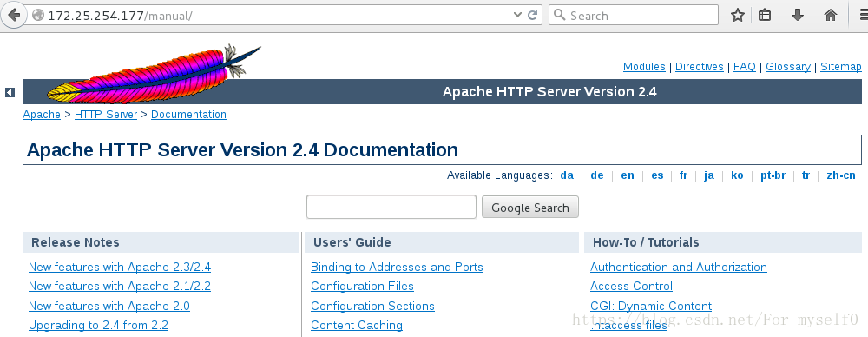Open Binding to Addresses and Ports
This screenshot has height=337, width=868.
point(397,268)
